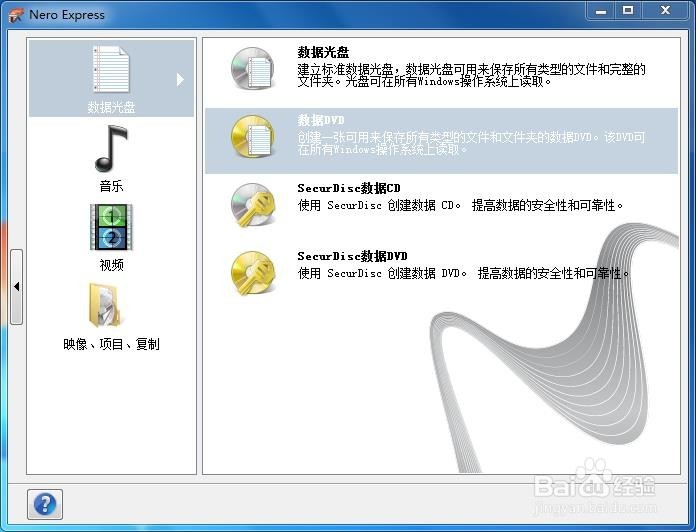The height and width of the screenshot is (532, 696).
Task: Minimize the Nero Express window
Action: (x=601, y=11)
